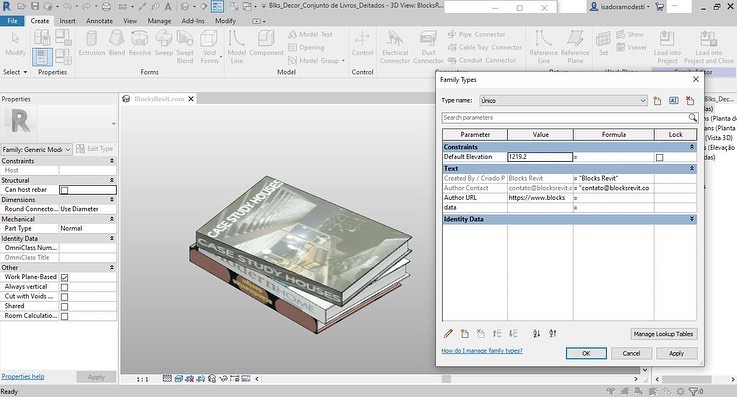The width and height of the screenshot is (737, 397).
Task: Click the search magnifier icon in Family Types
Action: coord(692,117)
